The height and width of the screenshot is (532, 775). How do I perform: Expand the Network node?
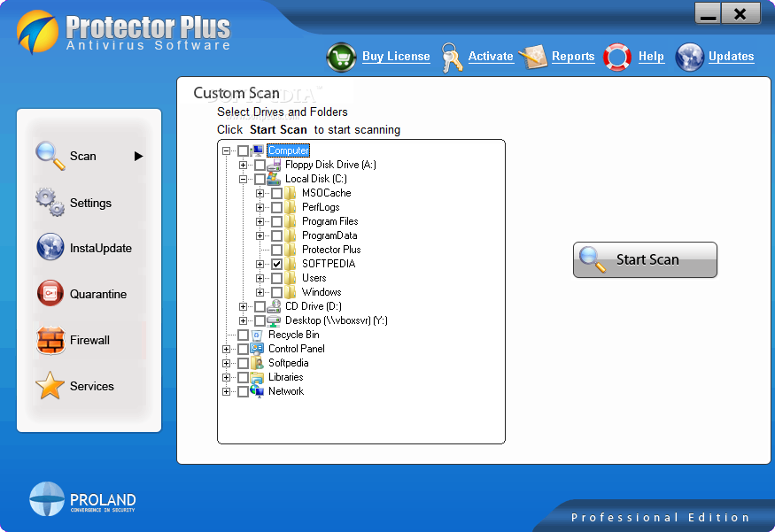coord(226,392)
